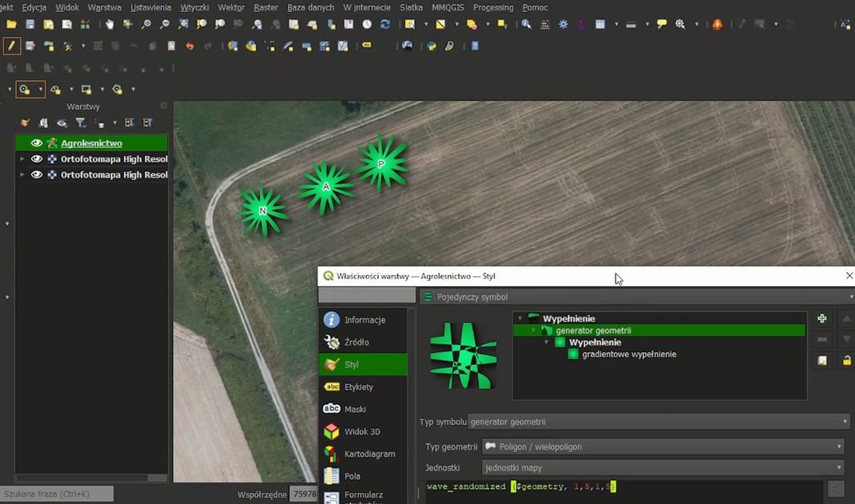Image resolution: width=855 pixels, height=504 pixels.
Task: Open the Wtyczki menu
Action: click(195, 7)
